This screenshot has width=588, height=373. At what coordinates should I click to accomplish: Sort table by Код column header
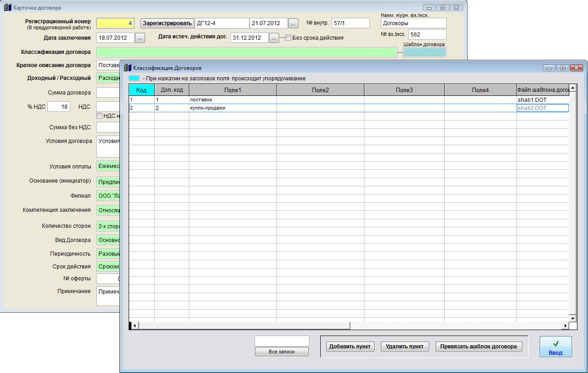pyautogui.click(x=141, y=90)
